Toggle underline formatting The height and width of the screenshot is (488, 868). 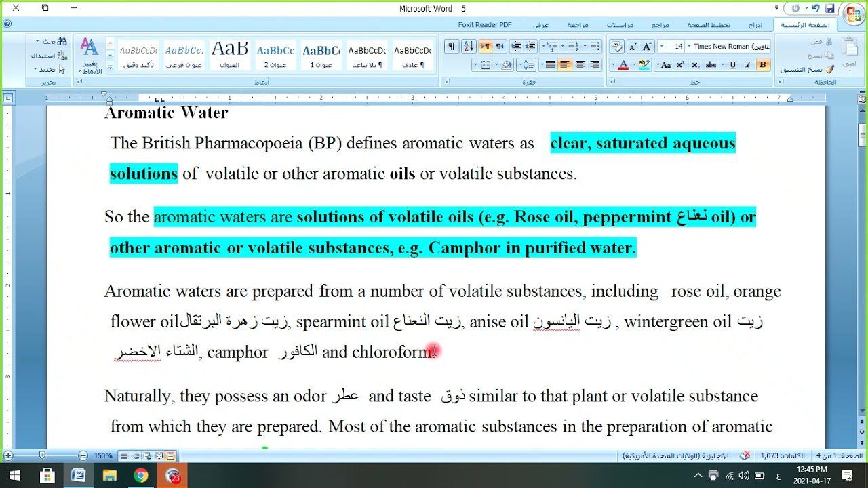[732, 65]
